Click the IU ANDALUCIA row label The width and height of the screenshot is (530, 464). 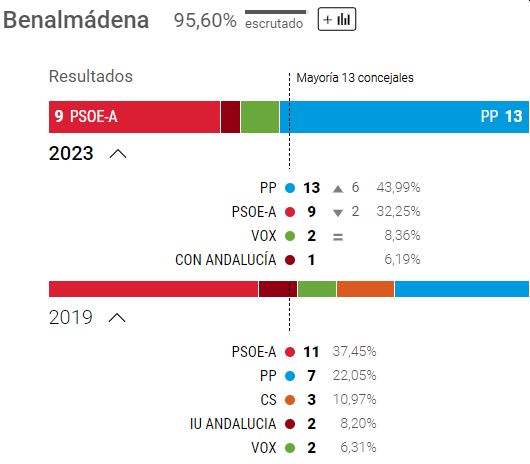[x=233, y=423]
